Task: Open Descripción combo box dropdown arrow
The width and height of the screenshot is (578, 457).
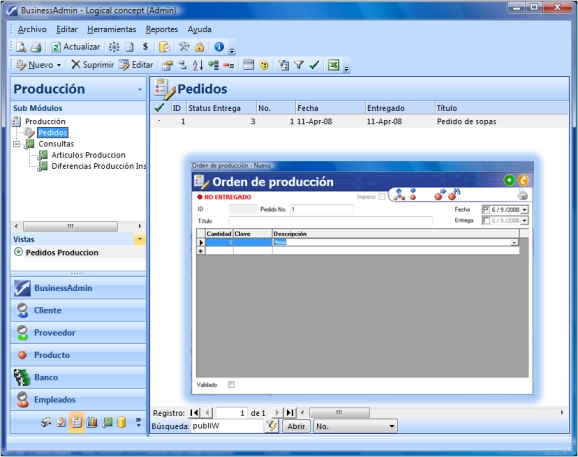Action: pos(514,243)
